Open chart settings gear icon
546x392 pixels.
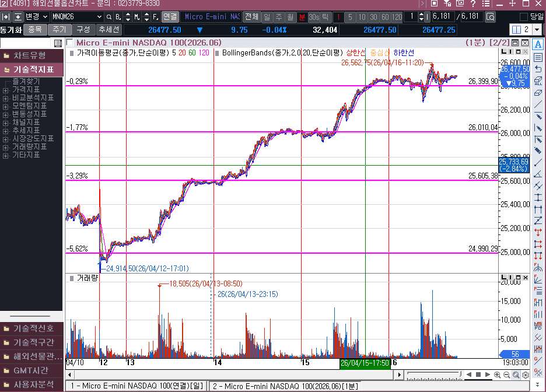[x=525, y=374]
